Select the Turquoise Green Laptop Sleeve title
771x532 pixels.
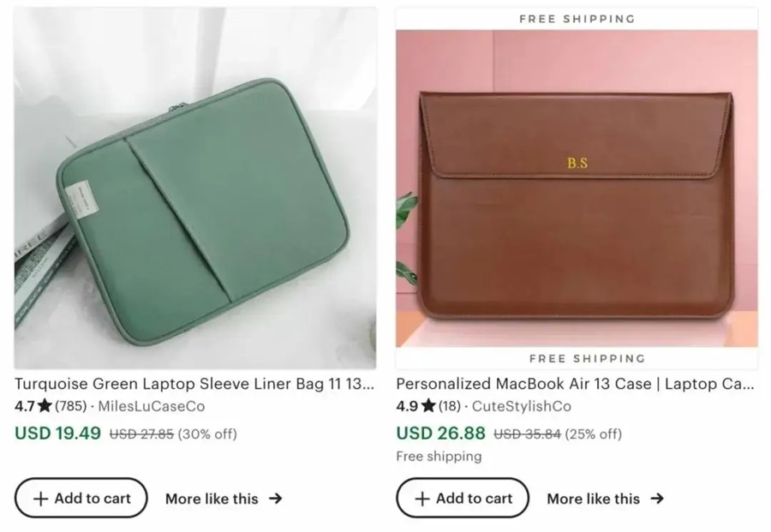coord(193,384)
